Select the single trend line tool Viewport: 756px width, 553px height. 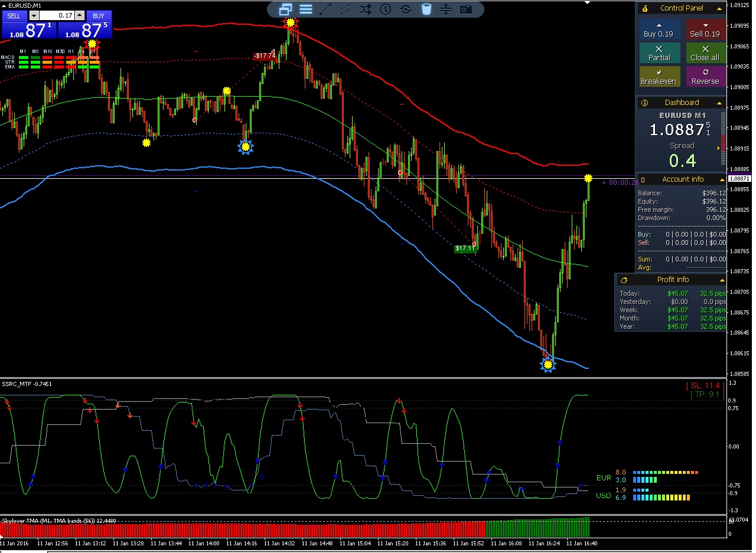[326, 9]
